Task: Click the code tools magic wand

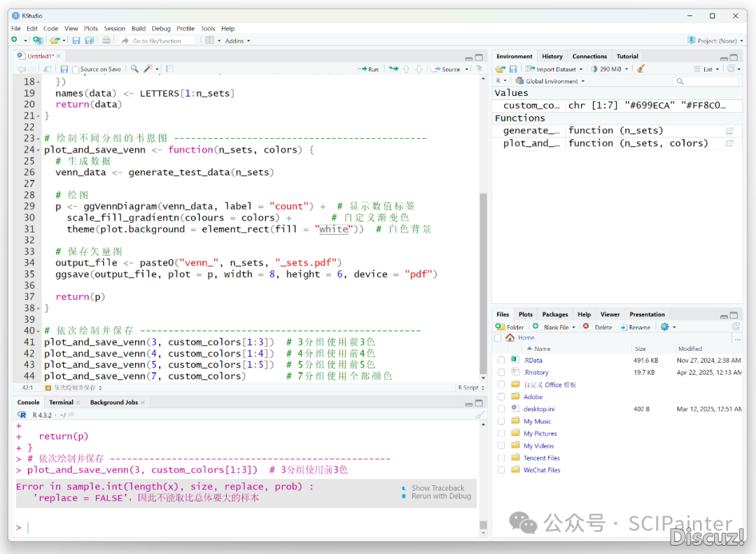Action: (x=148, y=69)
